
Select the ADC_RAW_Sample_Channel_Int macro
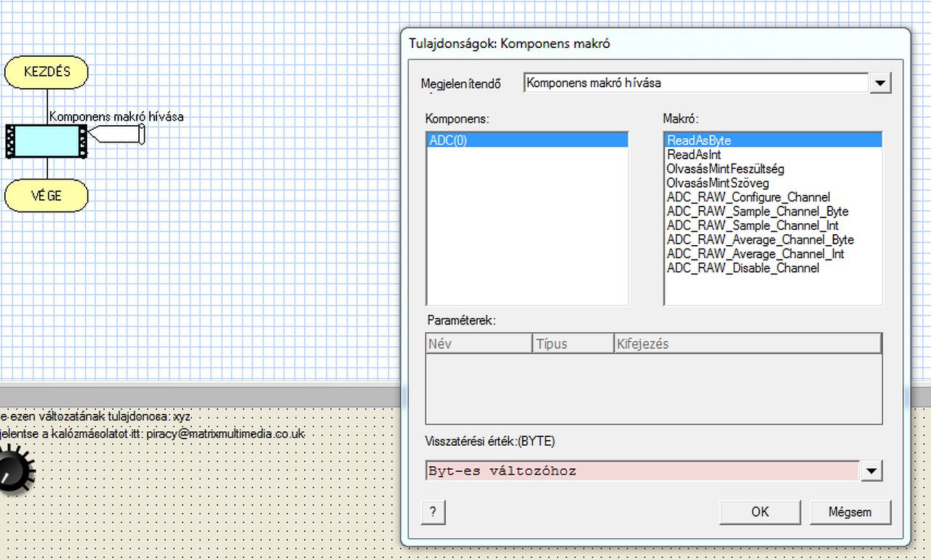click(x=772, y=225)
